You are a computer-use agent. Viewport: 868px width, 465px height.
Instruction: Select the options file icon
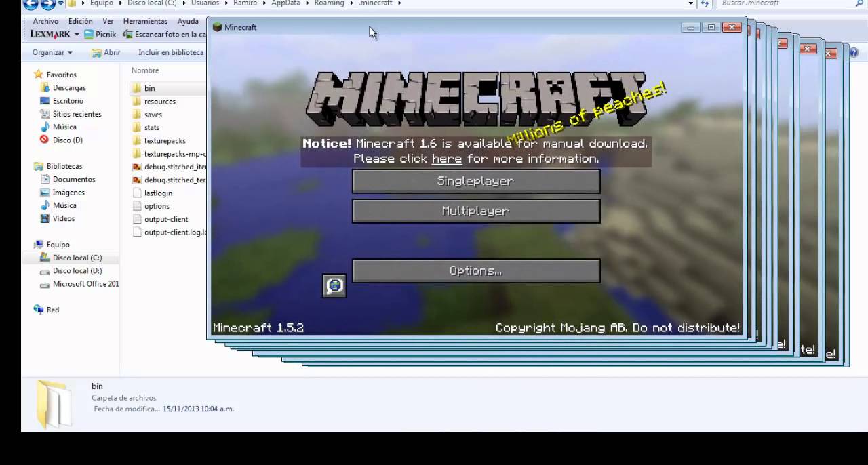tap(136, 206)
